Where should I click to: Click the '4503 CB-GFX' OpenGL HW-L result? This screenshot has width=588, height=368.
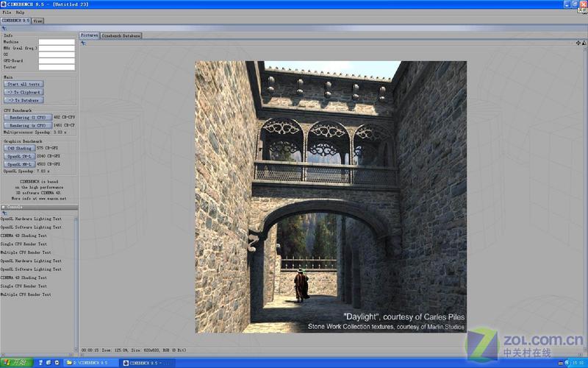pos(49,164)
